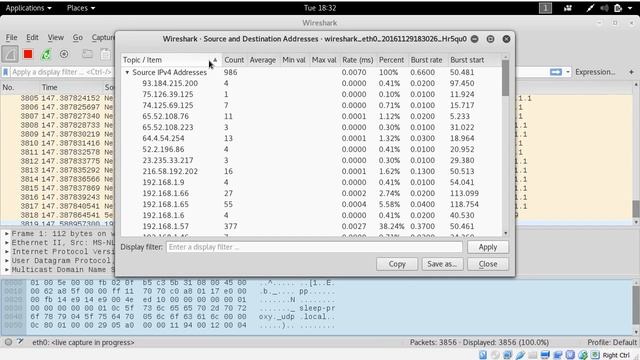Select the 64.4.54.254 address row
The height and width of the screenshot is (360, 640).
311,138
